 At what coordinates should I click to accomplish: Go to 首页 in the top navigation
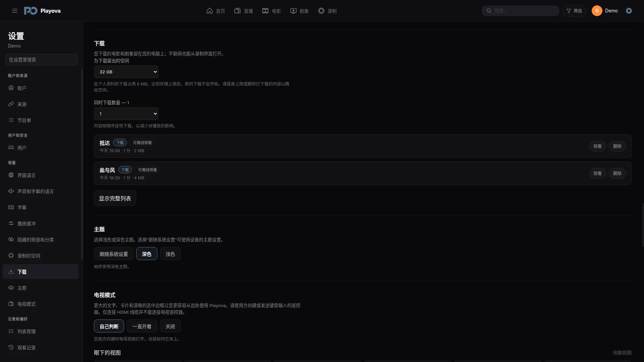click(x=216, y=11)
